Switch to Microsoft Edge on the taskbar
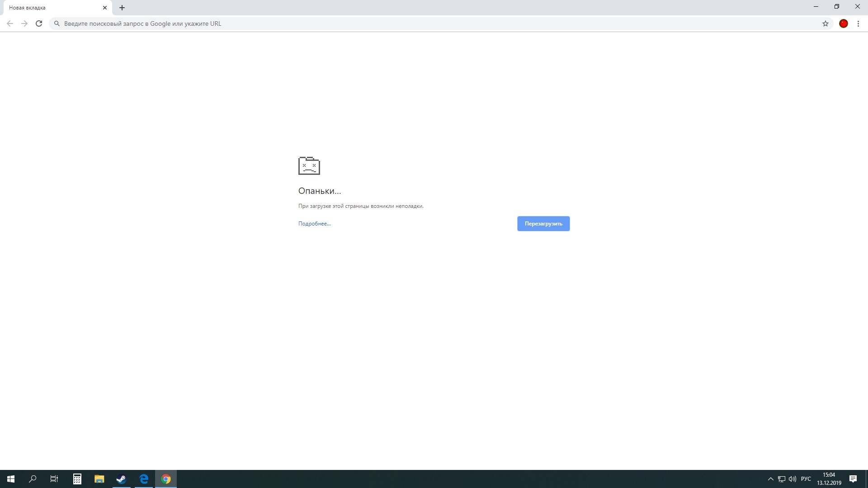 pyautogui.click(x=144, y=479)
